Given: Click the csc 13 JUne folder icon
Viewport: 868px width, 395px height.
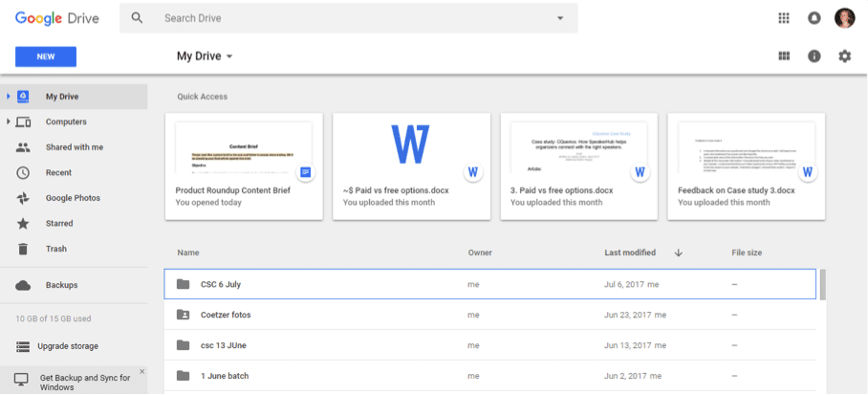Looking at the screenshot, I should [183, 345].
